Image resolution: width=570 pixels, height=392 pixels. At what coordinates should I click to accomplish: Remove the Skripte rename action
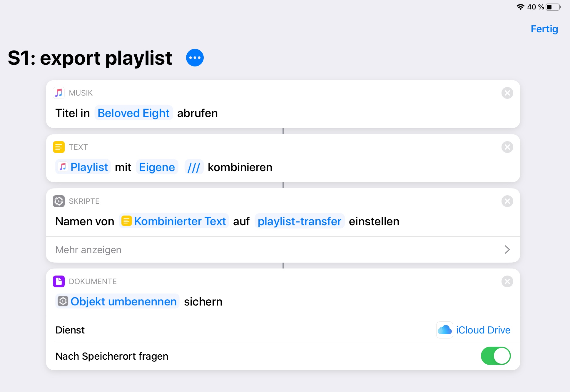(x=507, y=201)
